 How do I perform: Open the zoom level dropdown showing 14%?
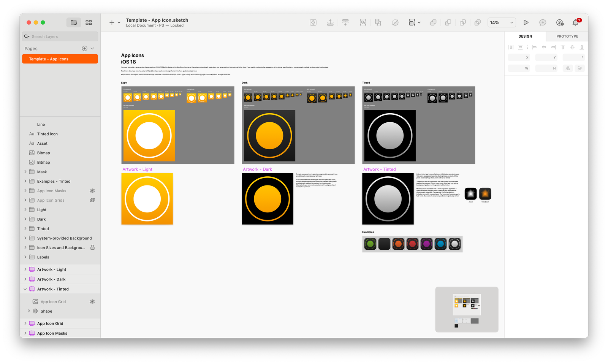coord(501,22)
